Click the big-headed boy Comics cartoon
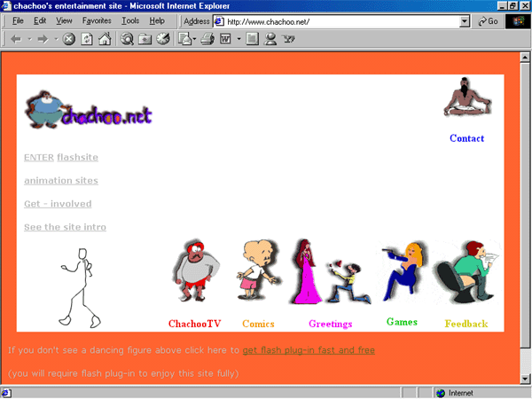The width and height of the screenshot is (532, 399). click(259, 270)
